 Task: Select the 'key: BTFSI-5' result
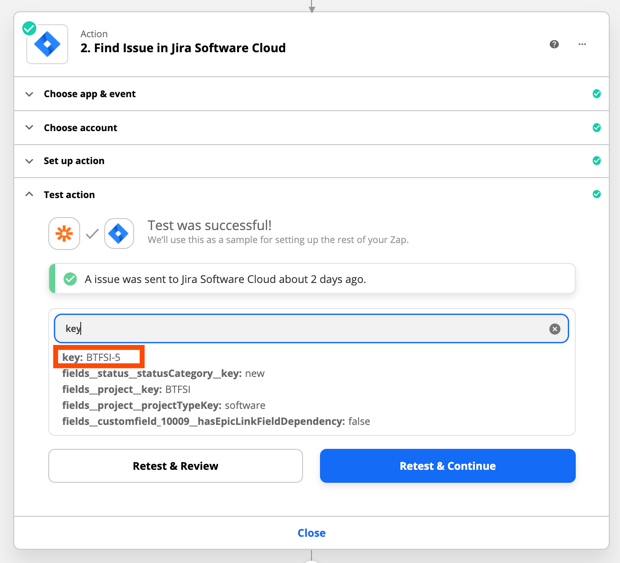click(x=91, y=357)
